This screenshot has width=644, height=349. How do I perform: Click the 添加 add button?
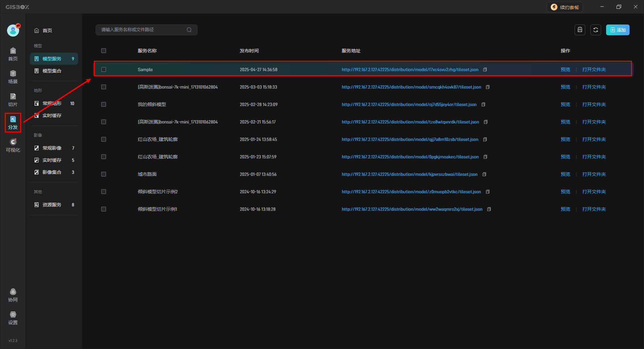coord(618,30)
